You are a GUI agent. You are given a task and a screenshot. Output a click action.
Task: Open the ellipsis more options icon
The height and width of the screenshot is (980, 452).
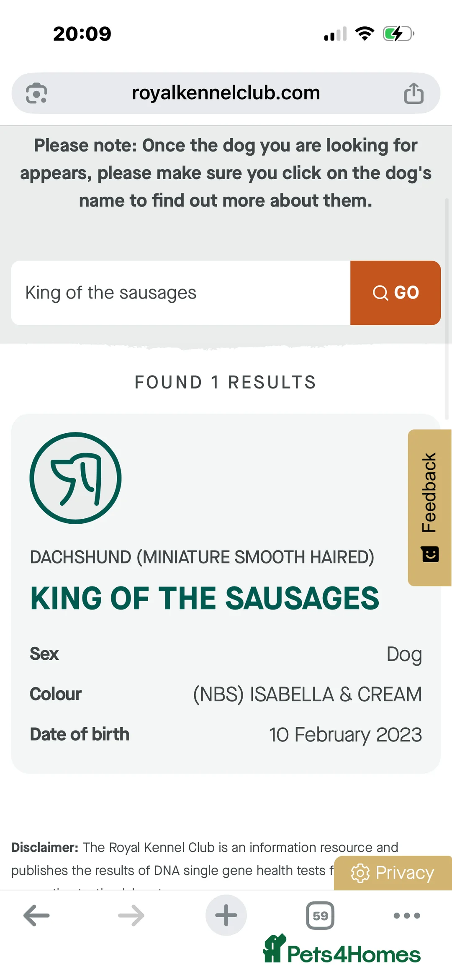406,916
